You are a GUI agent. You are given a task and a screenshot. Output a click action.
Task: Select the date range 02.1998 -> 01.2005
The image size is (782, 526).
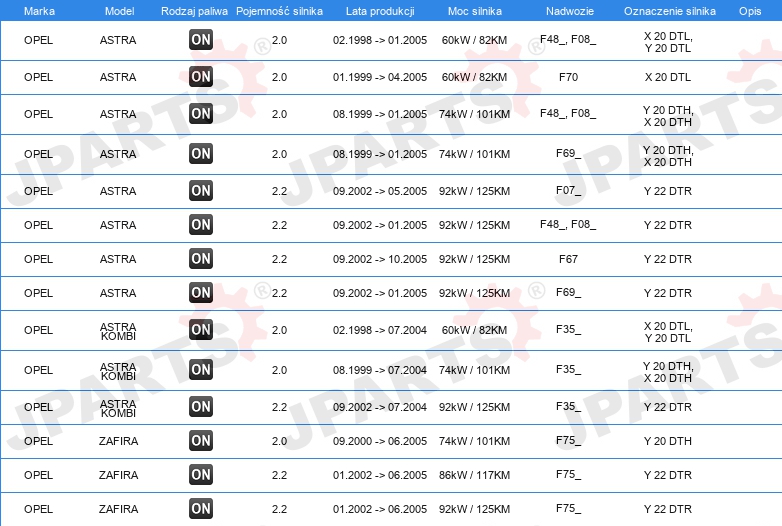click(380, 40)
